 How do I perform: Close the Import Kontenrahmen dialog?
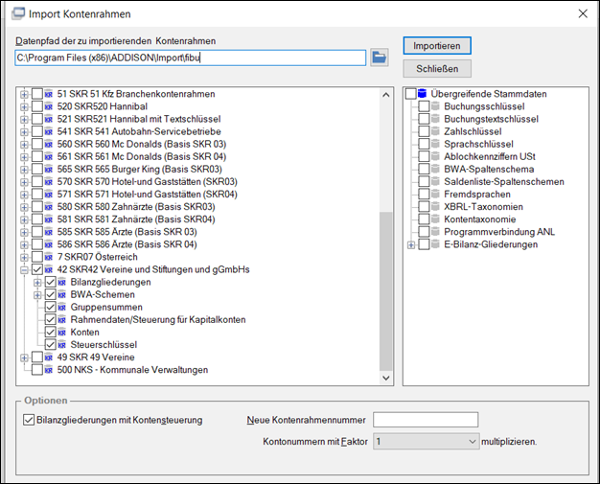tap(583, 14)
